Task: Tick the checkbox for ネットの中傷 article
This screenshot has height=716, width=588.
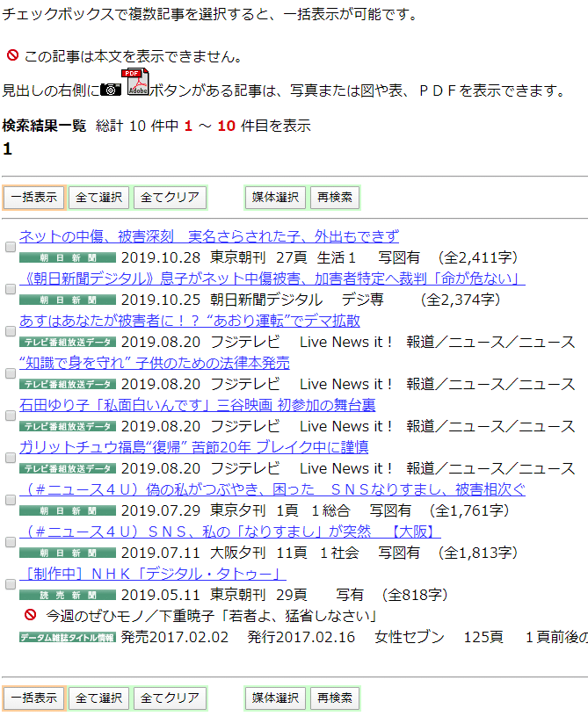Action: (x=11, y=247)
